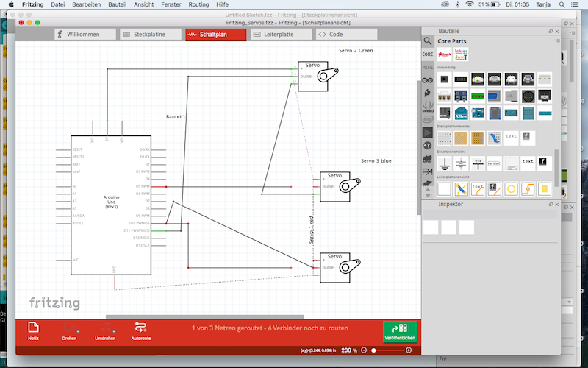Screen dimensions: 588x368
Task: Open Core Parts bin options menu
Action: tap(557, 40)
